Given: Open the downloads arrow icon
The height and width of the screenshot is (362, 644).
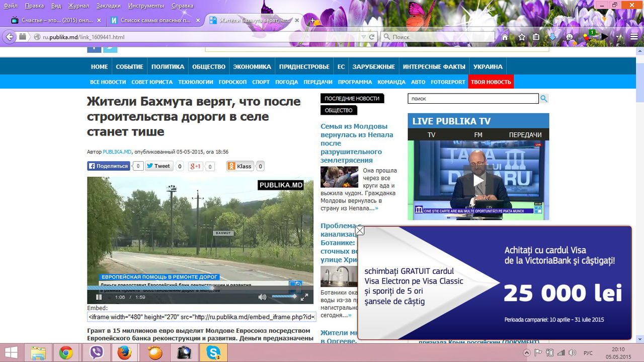Looking at the screenshot, I should pos(552,37).
